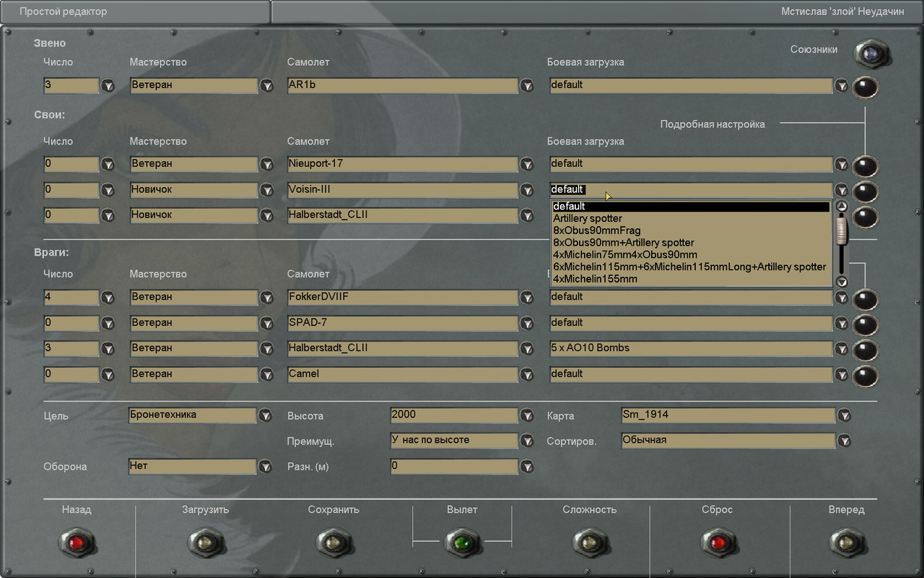Open the skill dropdown in the Nieuport-17 row
This screenshot has height=578, width=924.
pos(267,165)
